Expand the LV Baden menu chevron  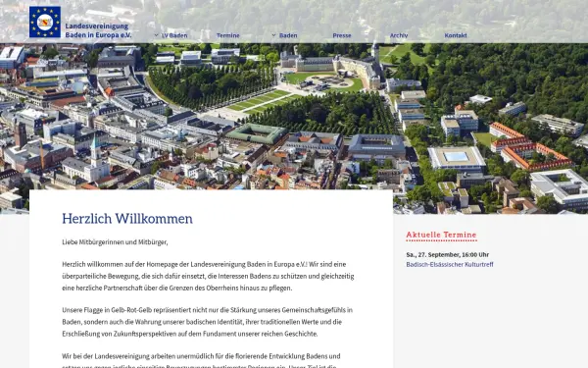(x=157, y=35)
